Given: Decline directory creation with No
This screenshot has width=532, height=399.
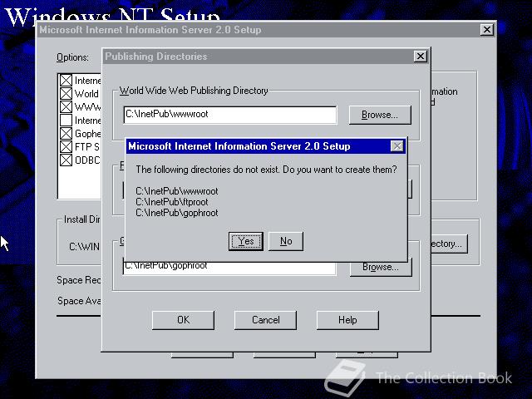Looking at the screenshot, I should [286, 241].
